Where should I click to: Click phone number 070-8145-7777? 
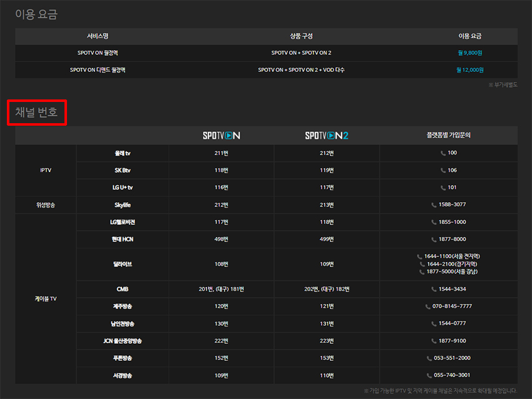click(x=452, y=306)
